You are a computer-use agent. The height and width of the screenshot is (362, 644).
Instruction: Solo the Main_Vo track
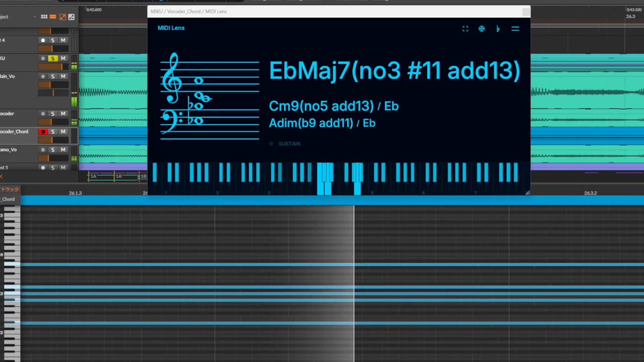(53, 77)
